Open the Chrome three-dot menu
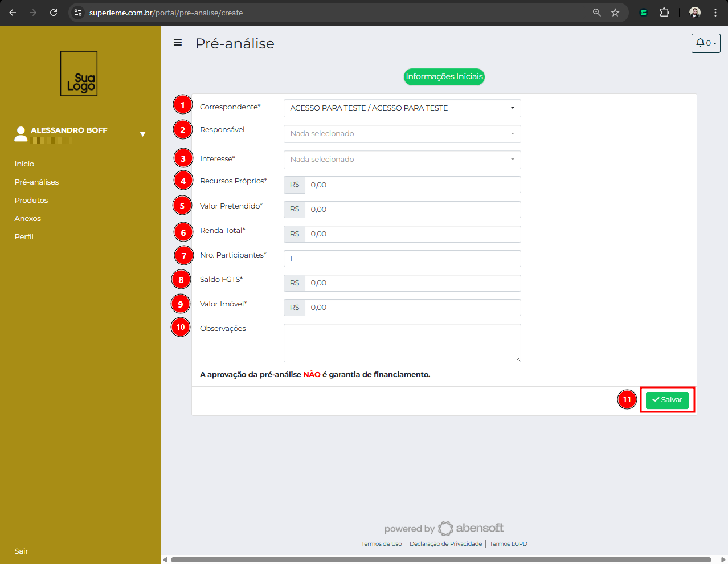The image size is (728, 564). pos(715,13)
